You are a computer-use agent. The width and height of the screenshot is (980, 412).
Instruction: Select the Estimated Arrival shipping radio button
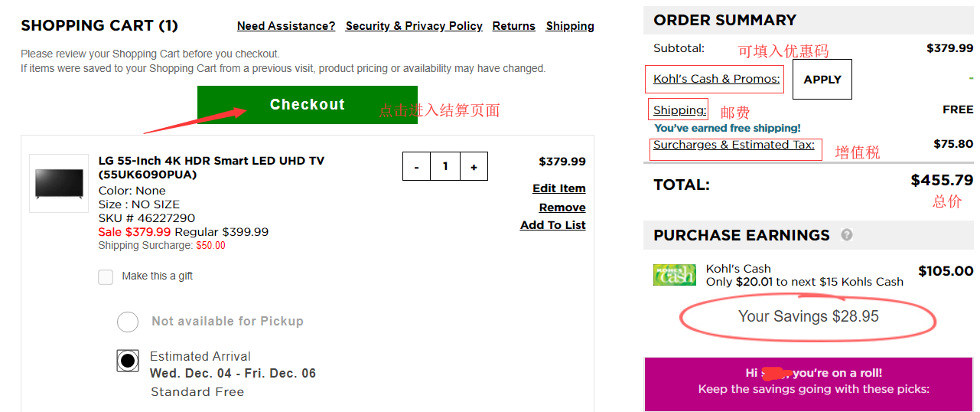pyautogui.click(x=128, y=360)
